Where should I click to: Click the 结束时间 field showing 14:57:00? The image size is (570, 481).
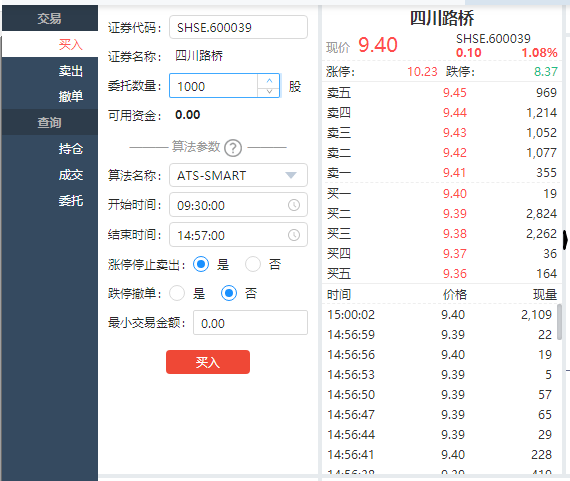(238, 235)
